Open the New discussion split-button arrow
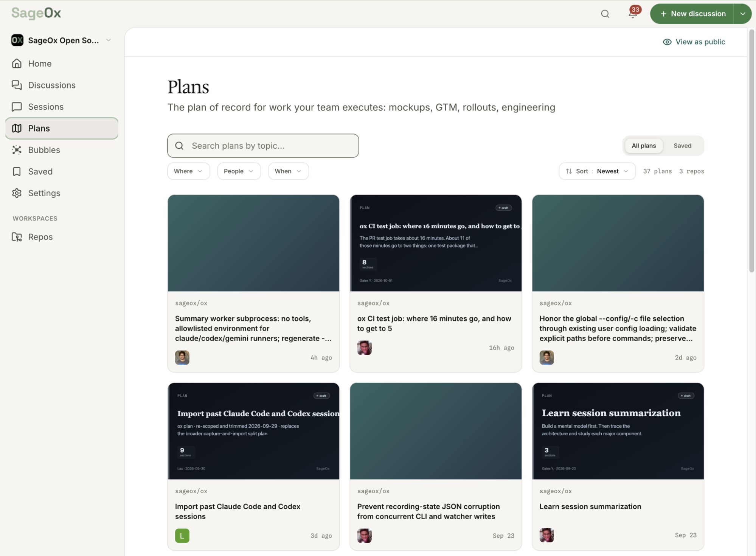The height and width of the screenshot is (556, 756). 743,14
